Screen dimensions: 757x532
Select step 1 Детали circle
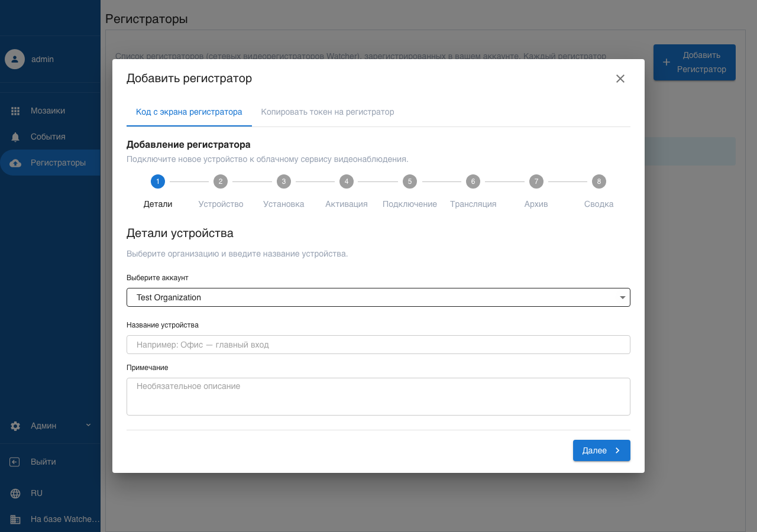pyautogui.click(x=158, y=181)
